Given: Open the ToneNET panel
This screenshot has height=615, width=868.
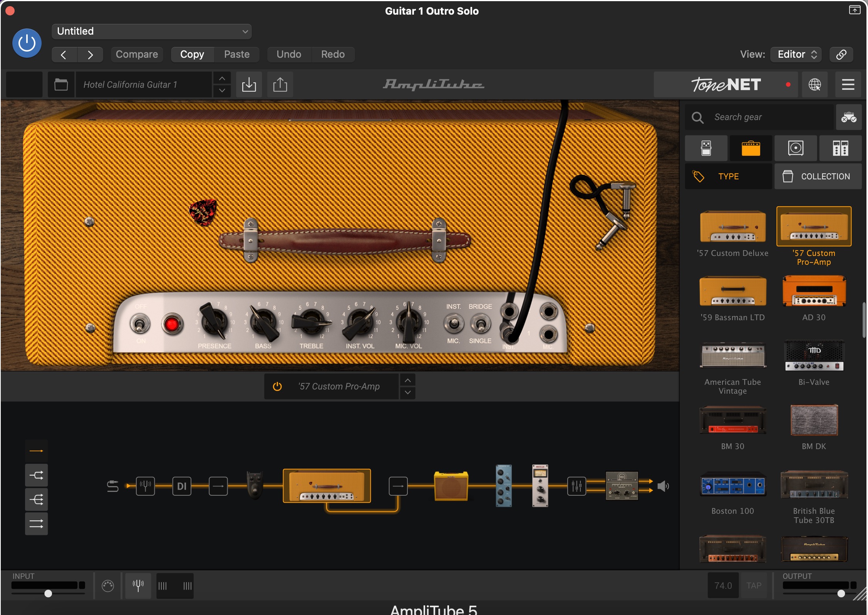Looking at the screenshot, I should (x=726, y=84).
